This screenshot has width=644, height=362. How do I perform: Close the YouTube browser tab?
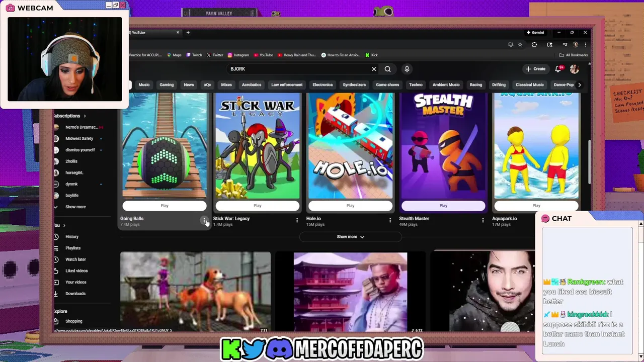pos(178,33)
